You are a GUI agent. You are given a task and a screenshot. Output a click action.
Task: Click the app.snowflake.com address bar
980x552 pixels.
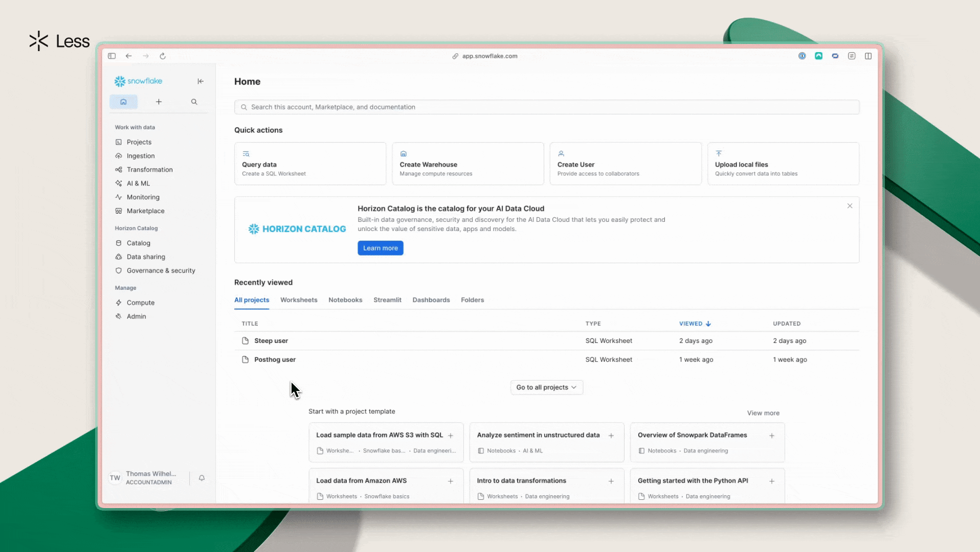click(x=485, y=56)
